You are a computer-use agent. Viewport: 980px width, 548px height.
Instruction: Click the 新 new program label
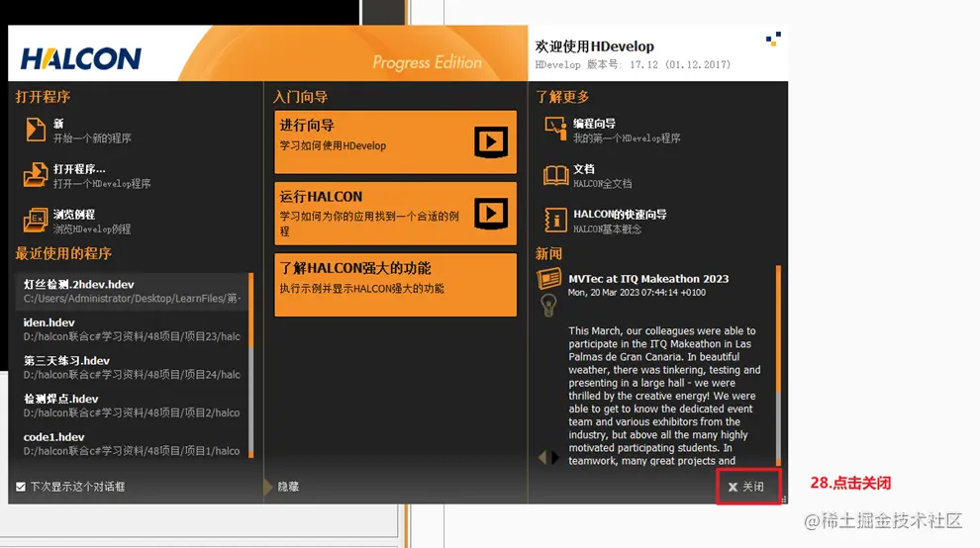point(58,124)
